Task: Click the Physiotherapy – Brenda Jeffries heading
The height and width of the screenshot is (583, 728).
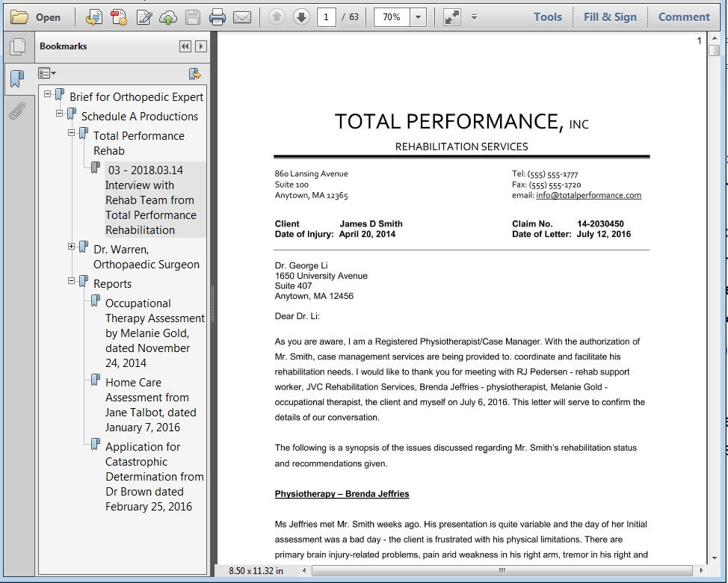Action: coord(342,494)
